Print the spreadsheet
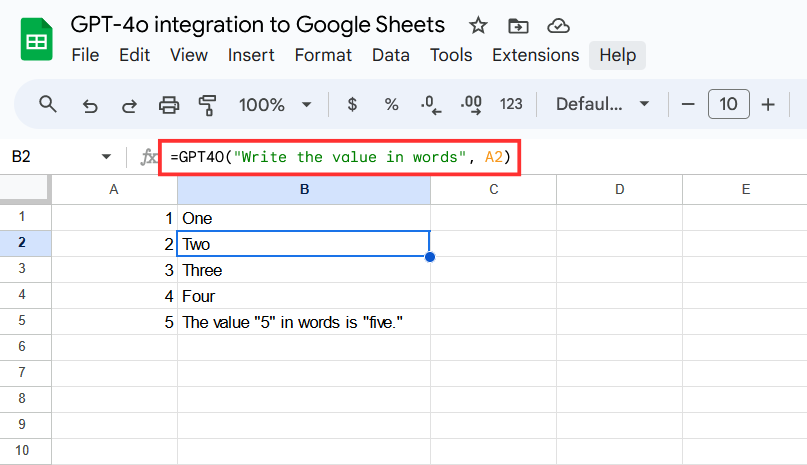Viewport: 807px width, 465px height. click(x=169, y=105)
